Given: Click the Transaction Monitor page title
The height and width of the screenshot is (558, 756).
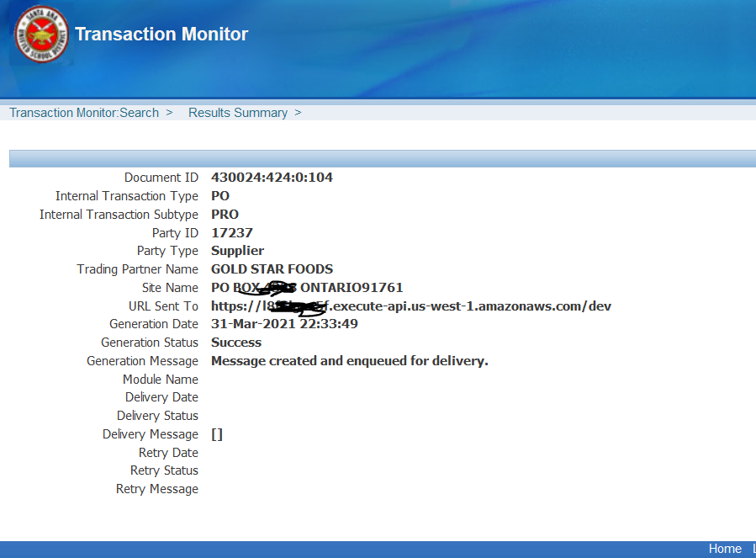Looking at the screenshot, I should coord(161,35).
